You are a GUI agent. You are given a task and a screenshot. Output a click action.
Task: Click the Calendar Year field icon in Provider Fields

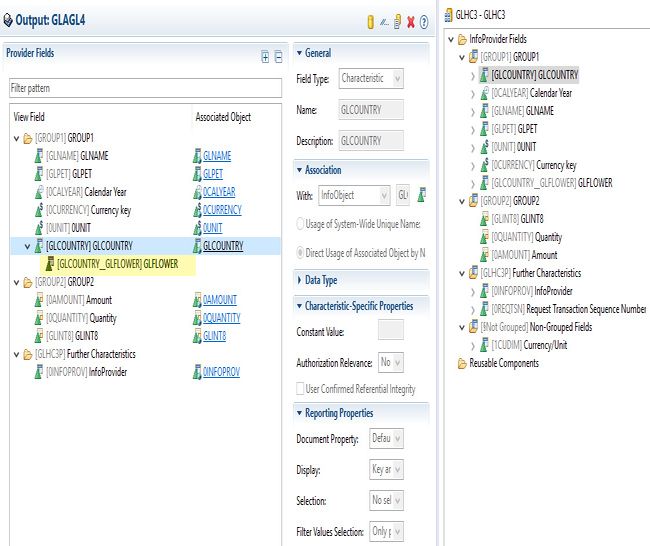pos(39,192)
